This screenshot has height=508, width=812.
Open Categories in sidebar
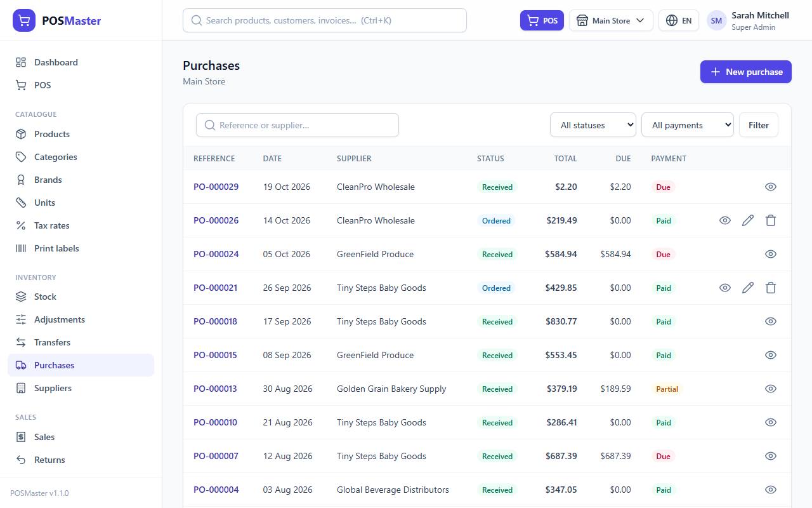(81, 157)
